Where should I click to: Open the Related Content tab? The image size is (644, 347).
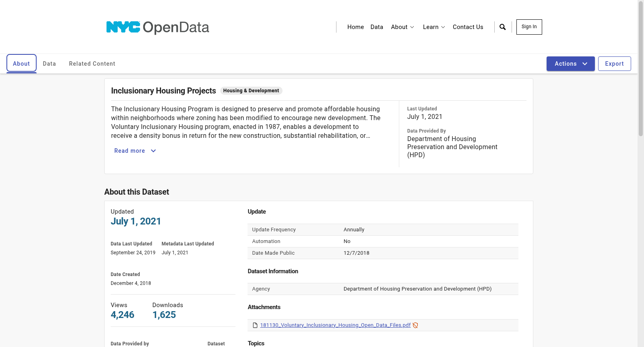click(92, 64)
